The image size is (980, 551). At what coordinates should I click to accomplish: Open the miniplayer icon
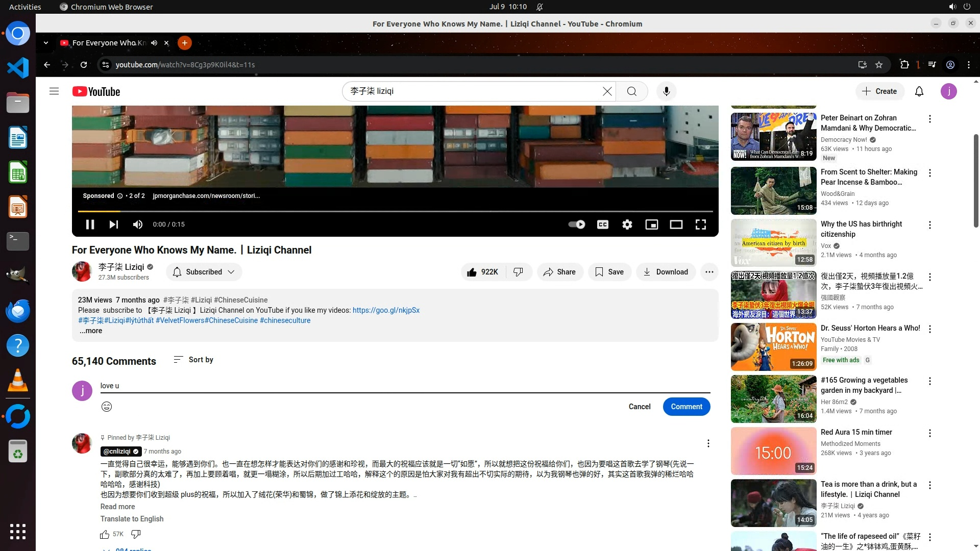pos(651,224)
